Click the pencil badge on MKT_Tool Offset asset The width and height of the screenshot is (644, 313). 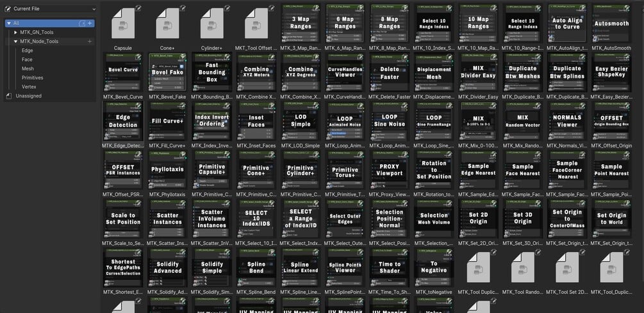point(272,8)
